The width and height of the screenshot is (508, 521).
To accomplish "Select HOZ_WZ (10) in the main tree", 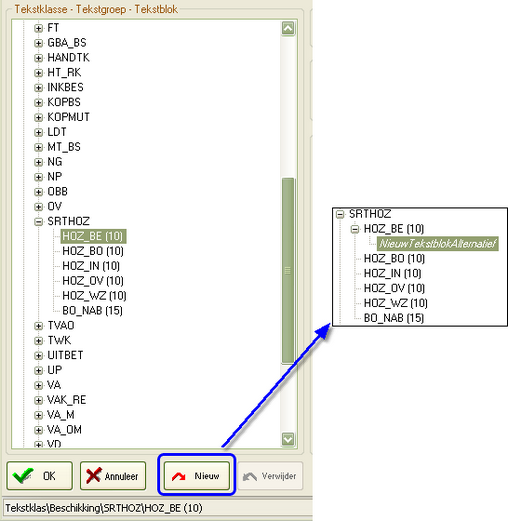I will pyautogui.click(x=94, y=296).
